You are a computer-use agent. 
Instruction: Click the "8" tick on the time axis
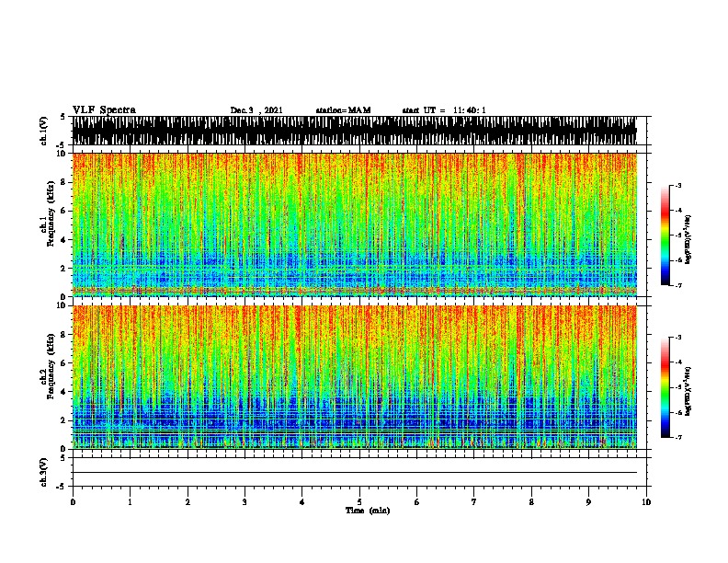click(531, 501)
